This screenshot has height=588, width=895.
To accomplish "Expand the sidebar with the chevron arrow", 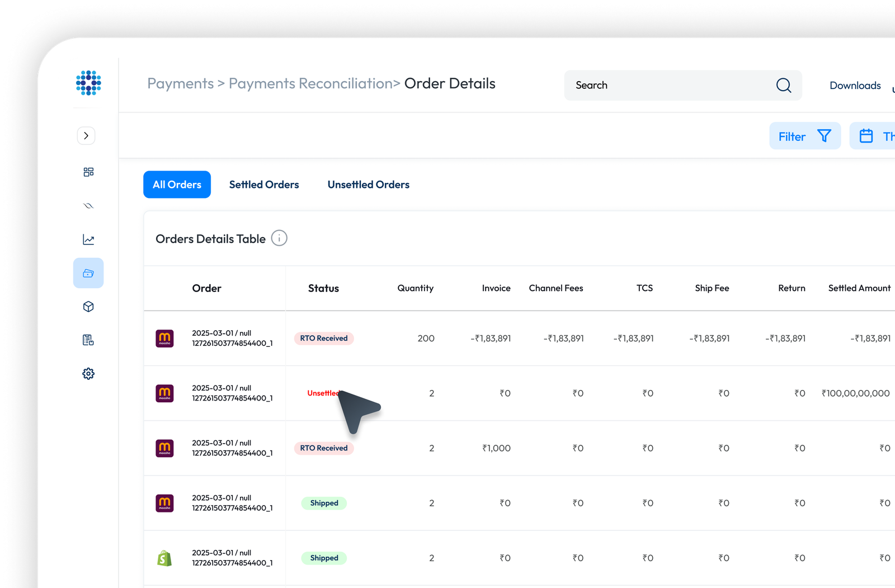I will coord(86,136).
